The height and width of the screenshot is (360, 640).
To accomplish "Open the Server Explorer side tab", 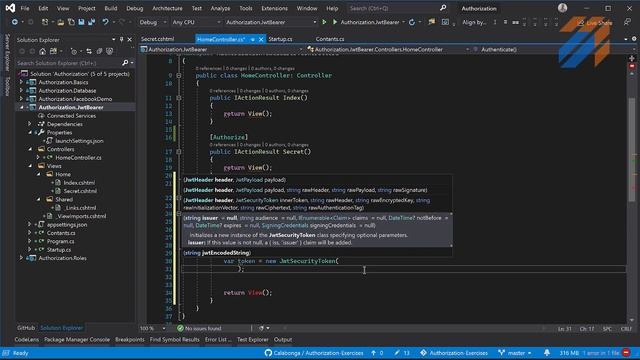I will tap(7, 53).
